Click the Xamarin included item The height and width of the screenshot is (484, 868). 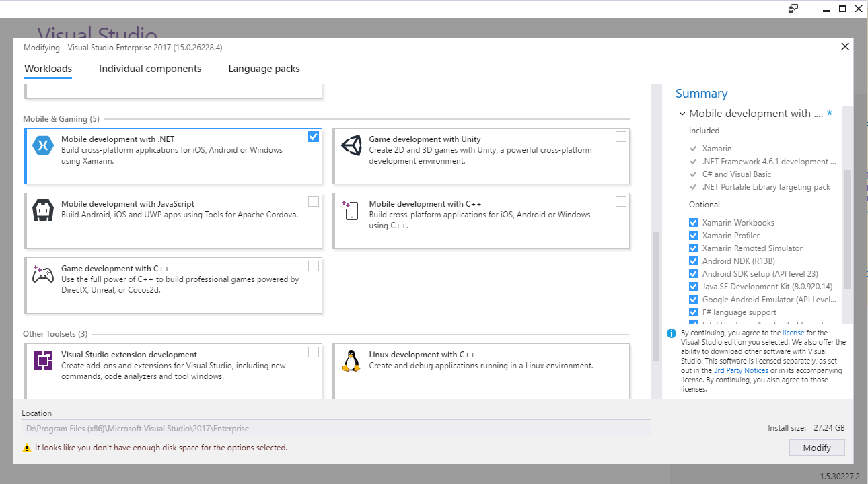717,149
